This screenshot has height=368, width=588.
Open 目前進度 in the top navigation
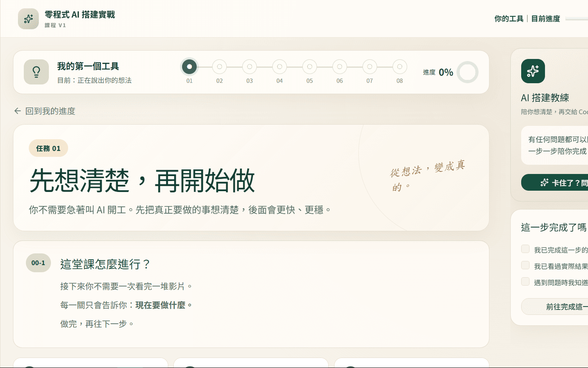(545, 19)
